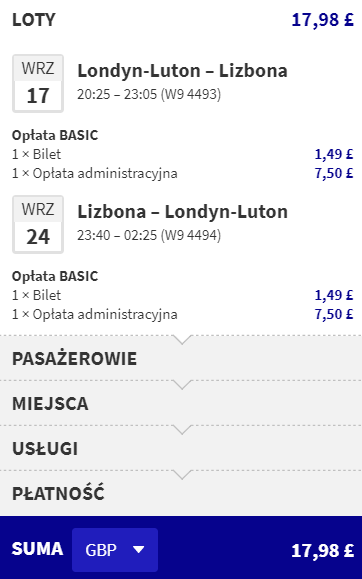The height and width of the screenshot is (579, 362).
Task: Click the chevron notch above PASAŻEROWIE
Action: point(182,340)
